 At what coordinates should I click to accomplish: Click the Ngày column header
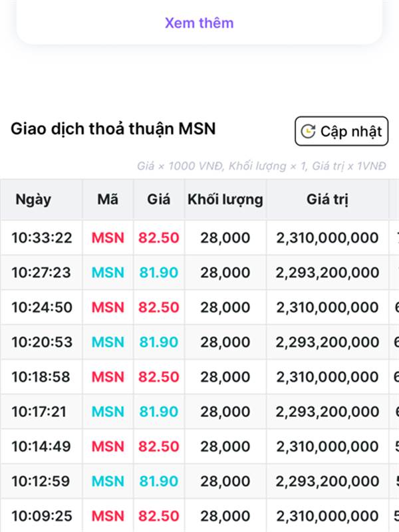33,199
